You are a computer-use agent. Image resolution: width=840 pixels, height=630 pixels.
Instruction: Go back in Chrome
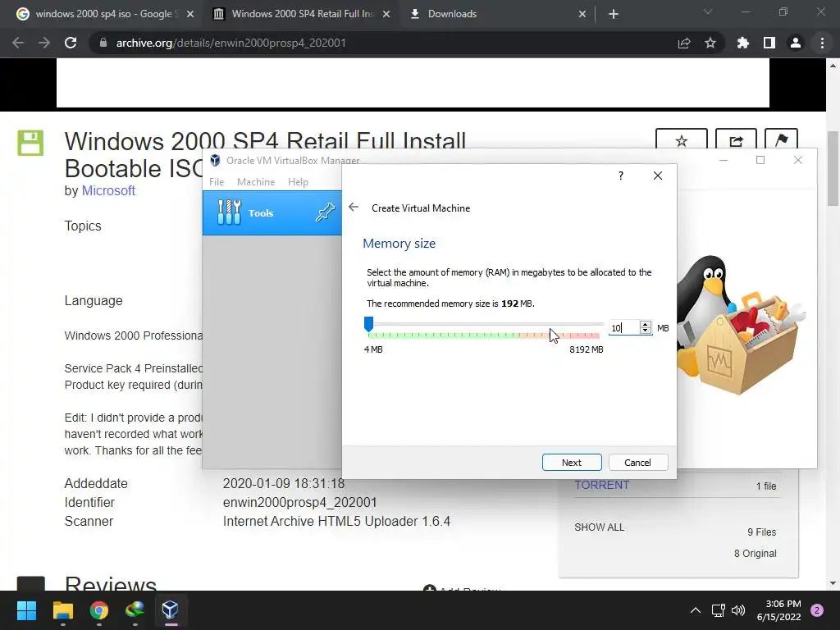(x=18, y=43)
